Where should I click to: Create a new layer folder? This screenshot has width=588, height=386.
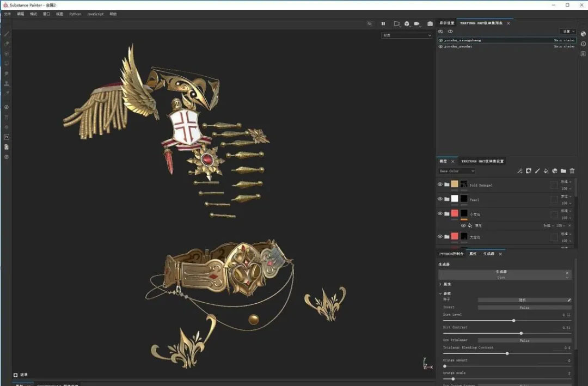(x=563, y=171)
